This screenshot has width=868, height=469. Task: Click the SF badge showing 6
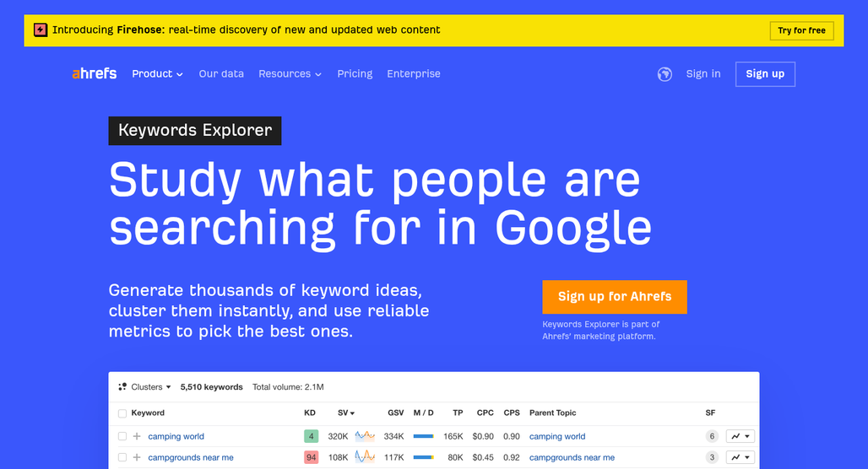click(712, 437)
